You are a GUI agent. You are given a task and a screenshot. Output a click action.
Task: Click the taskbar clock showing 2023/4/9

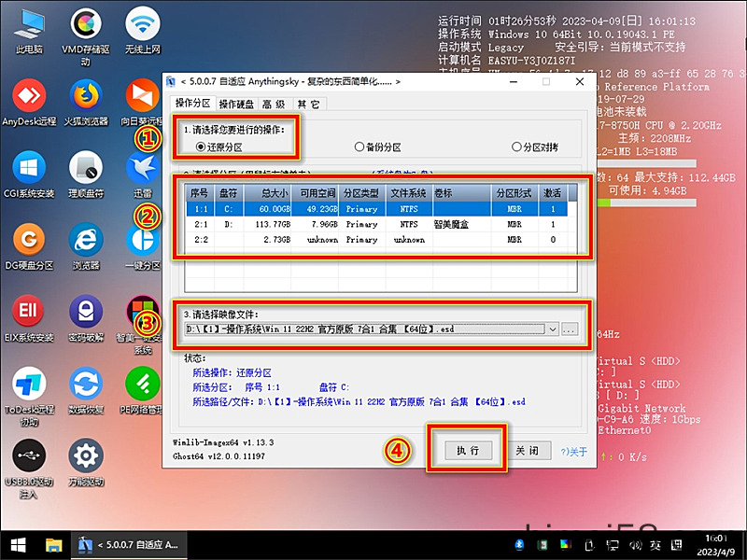(x=716, y=545)
